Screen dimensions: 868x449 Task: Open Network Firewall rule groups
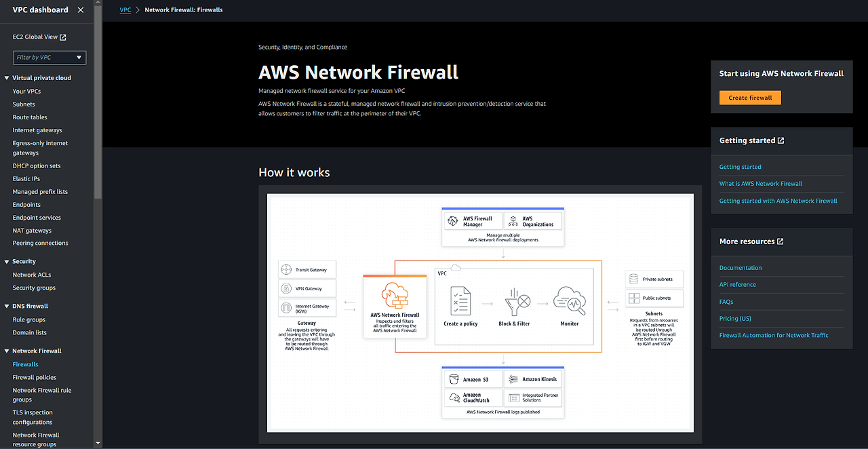42,395
